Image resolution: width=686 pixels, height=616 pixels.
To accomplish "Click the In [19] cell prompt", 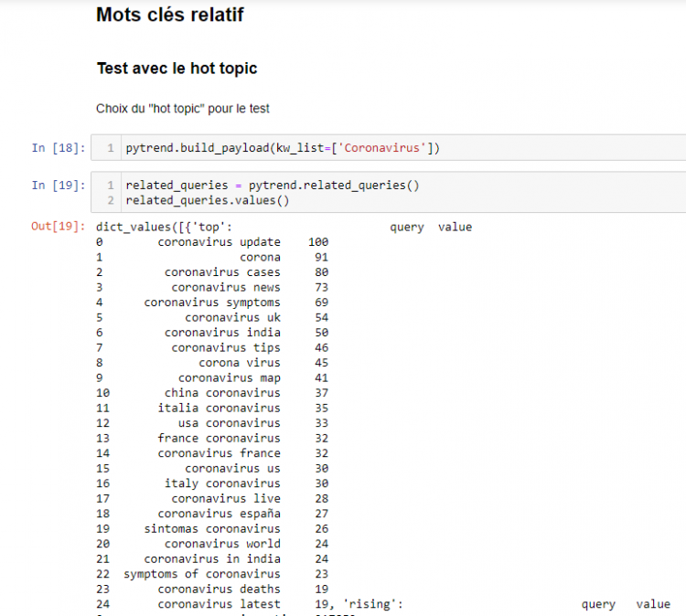I will [x=58, y=186].
